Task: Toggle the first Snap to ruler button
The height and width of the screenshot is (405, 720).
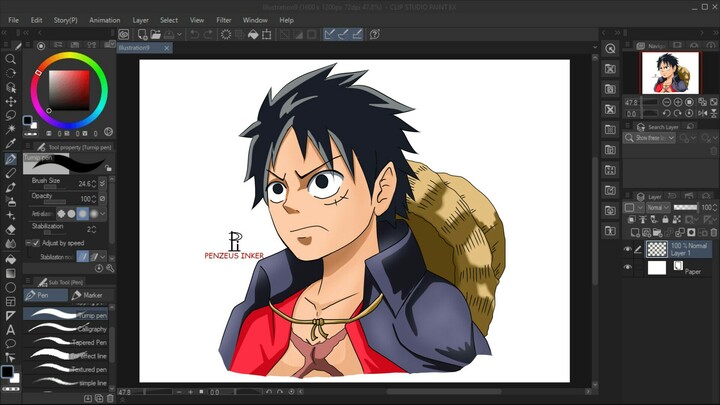Action: point(329,34)
